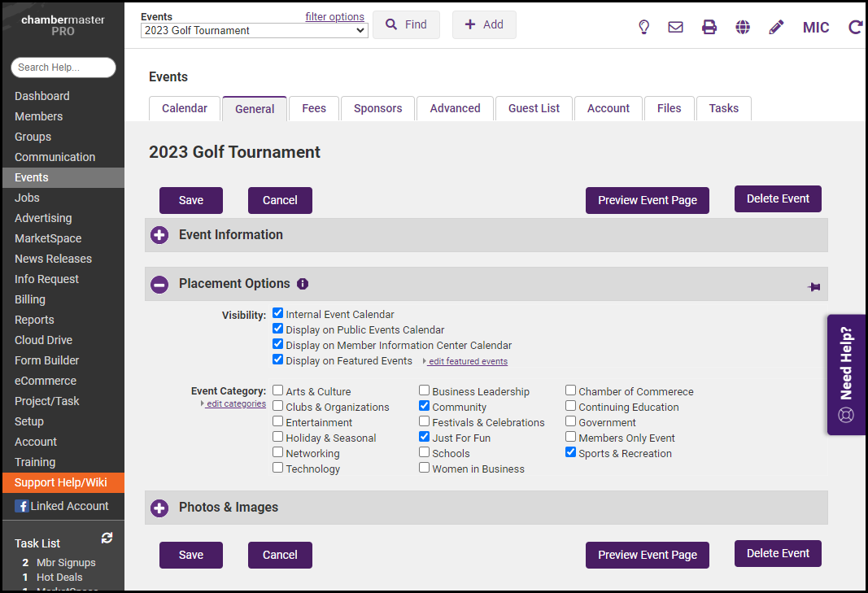868x593 pixels.
Task: Open the filter options link
Action: point(335,16)
